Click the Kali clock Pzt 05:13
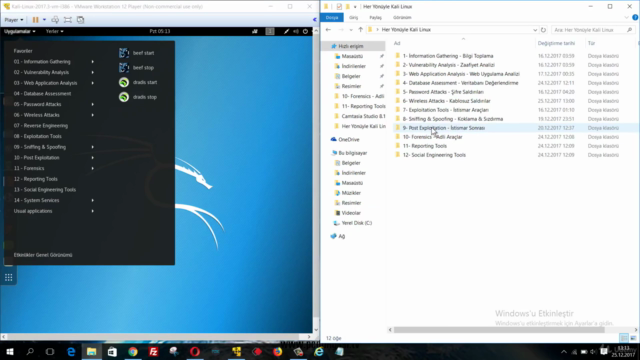The height and width of the screenshot is (360, 640). pyautogui.click(x=160, y=31)
